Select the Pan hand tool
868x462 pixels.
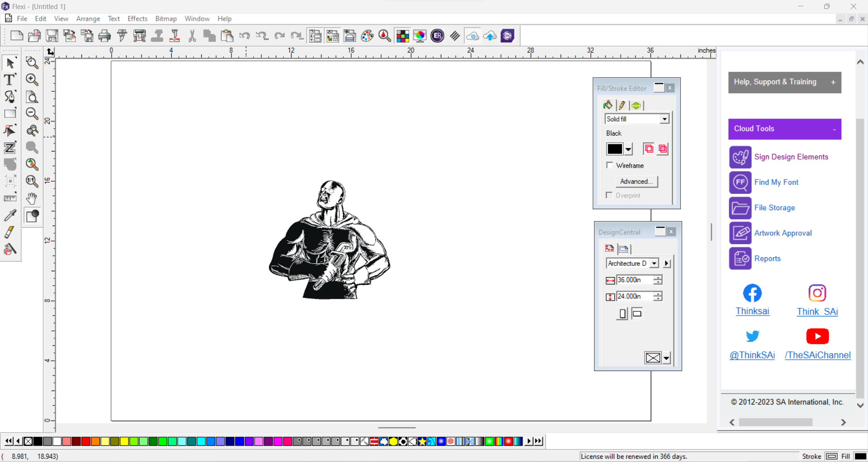coord(32,198)
